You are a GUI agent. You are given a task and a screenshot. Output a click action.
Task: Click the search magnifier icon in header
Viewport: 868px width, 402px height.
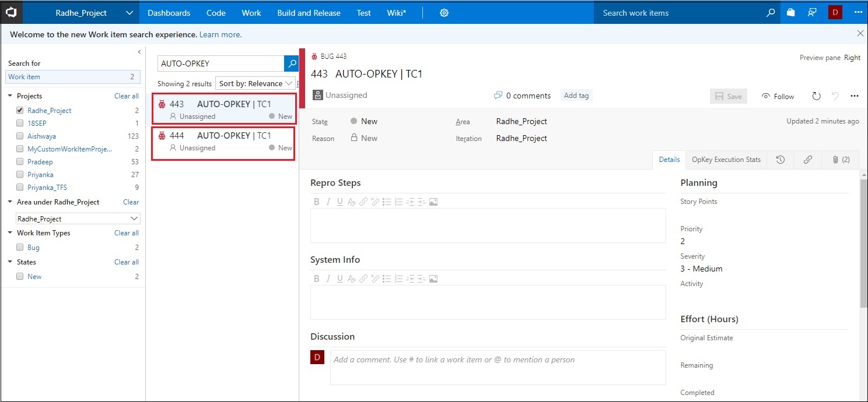(771, 13)
